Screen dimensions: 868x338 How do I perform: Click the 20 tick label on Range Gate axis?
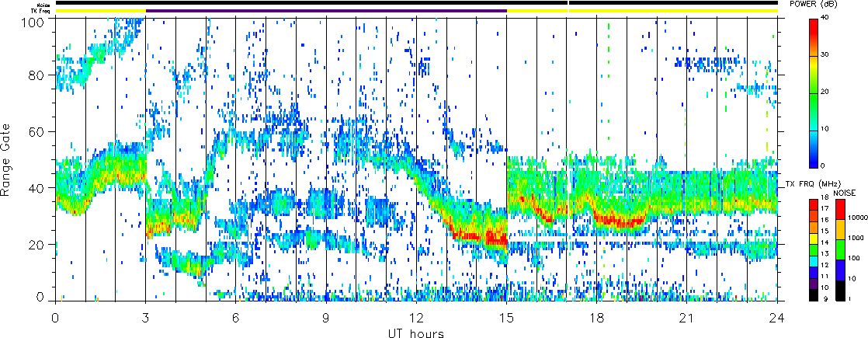[x=36, y=244]
